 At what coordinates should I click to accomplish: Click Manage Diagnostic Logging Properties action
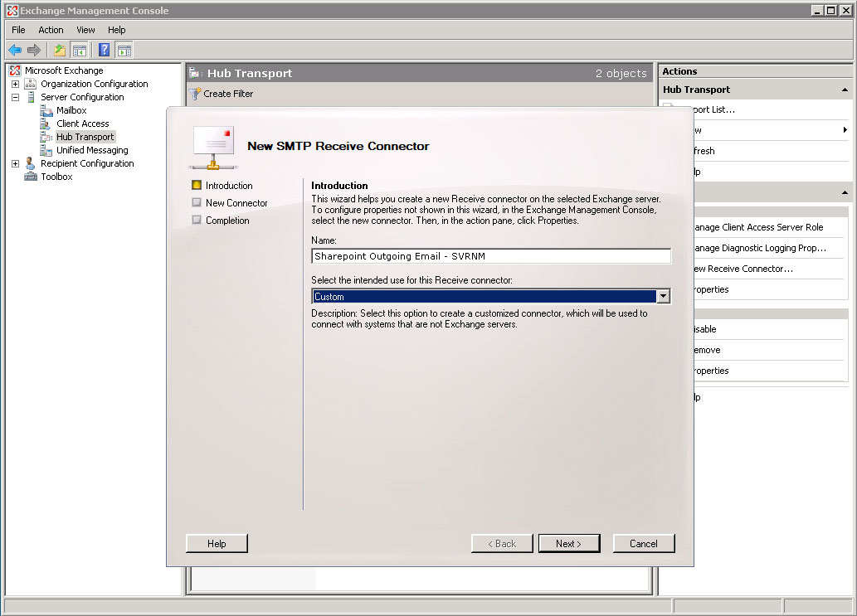pos(760,248)
